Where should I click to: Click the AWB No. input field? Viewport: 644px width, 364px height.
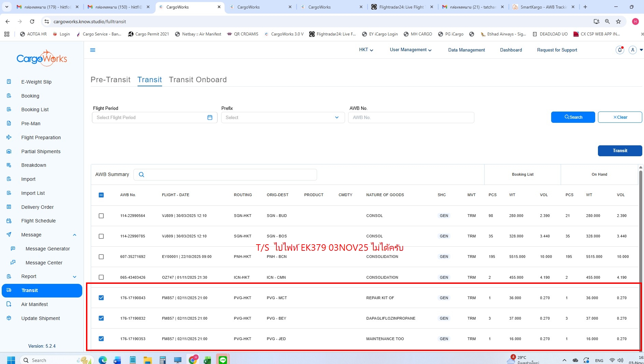tap(411, 117)
